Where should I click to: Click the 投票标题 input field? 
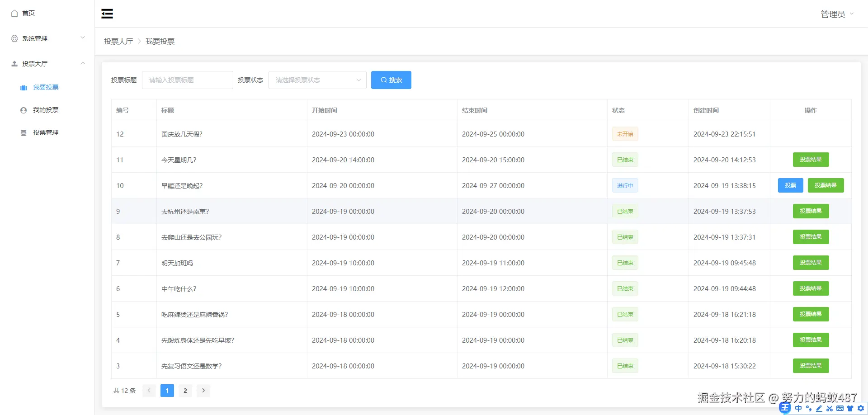(x=188, y=80)
